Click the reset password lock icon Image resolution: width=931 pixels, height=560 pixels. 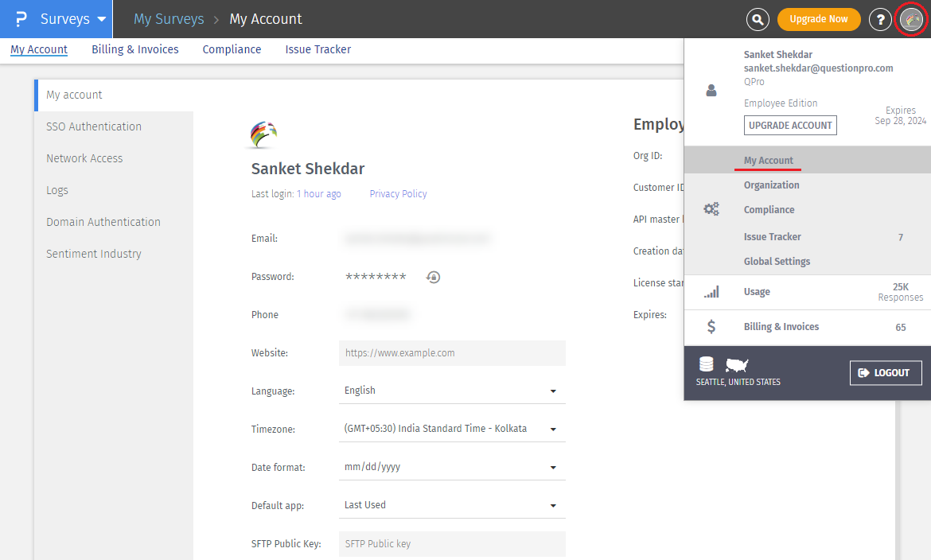[x=434, y=277]
